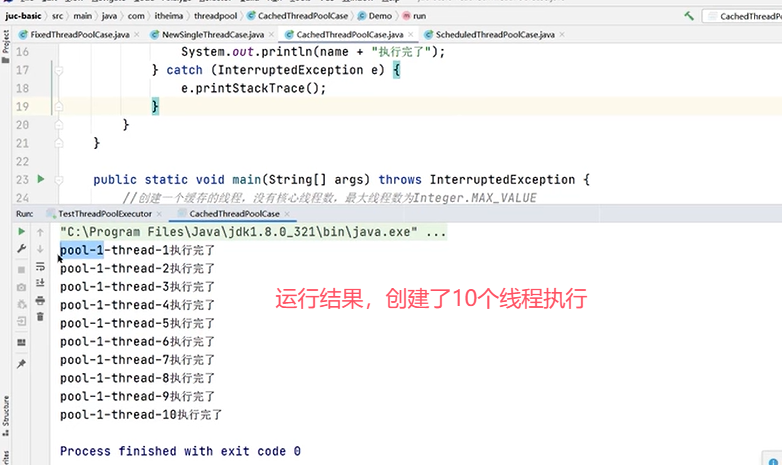Click the e.printStackTrace() code line
Viewport: 782px width, 465px height.
point(253,88)
